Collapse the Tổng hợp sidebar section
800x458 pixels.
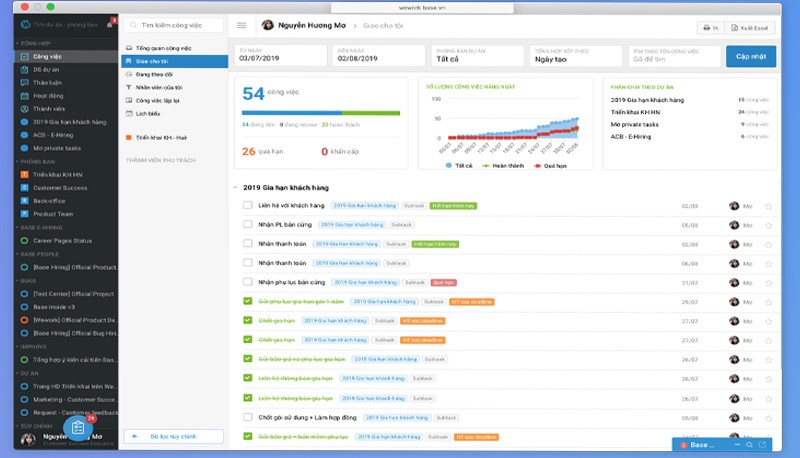click(33, 43)
